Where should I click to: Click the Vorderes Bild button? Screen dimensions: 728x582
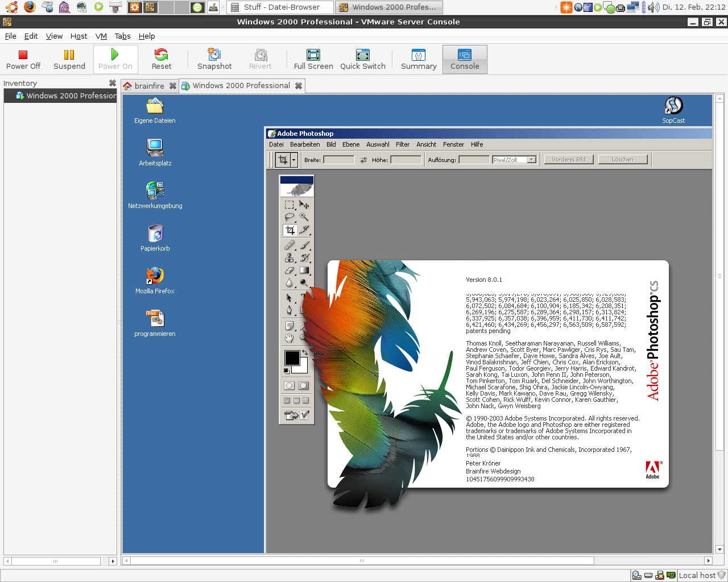(568, 160)
